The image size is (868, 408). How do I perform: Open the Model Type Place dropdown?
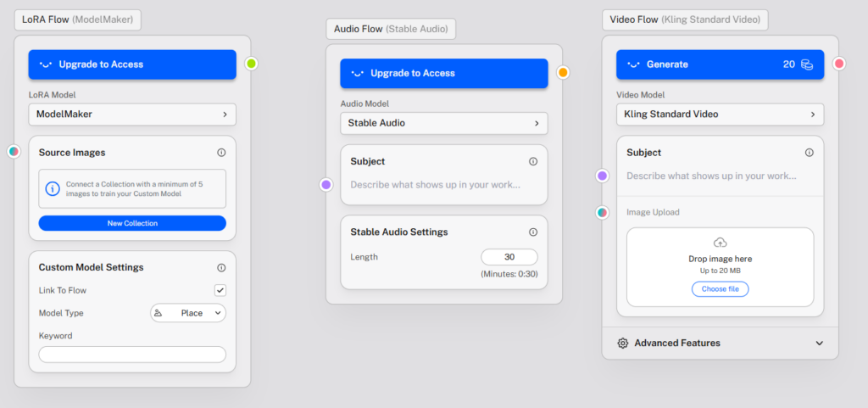click(188, 313)
